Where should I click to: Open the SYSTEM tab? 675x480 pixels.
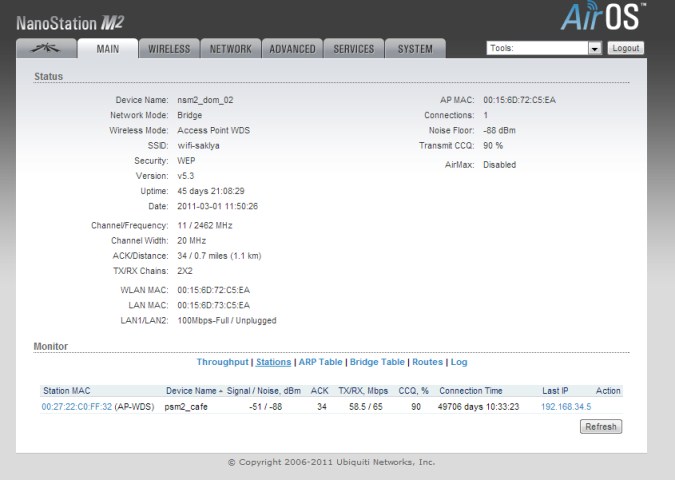(x=415, y=49)
